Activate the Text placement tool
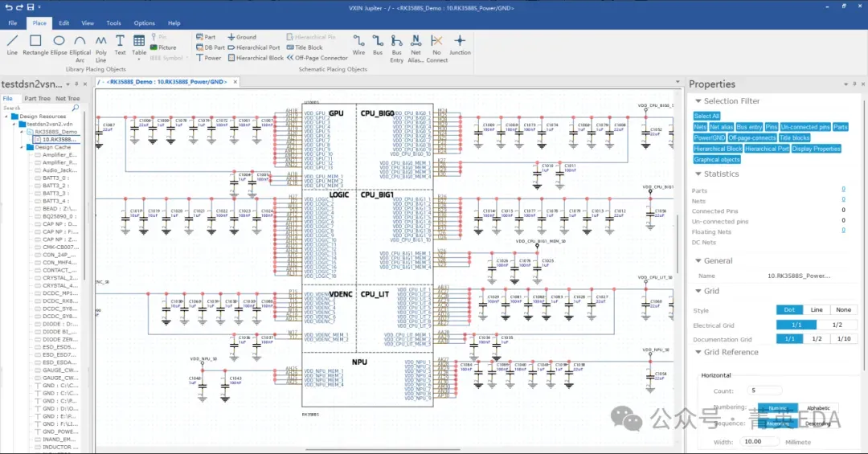The image size is (868, 454). click(120, 45)
